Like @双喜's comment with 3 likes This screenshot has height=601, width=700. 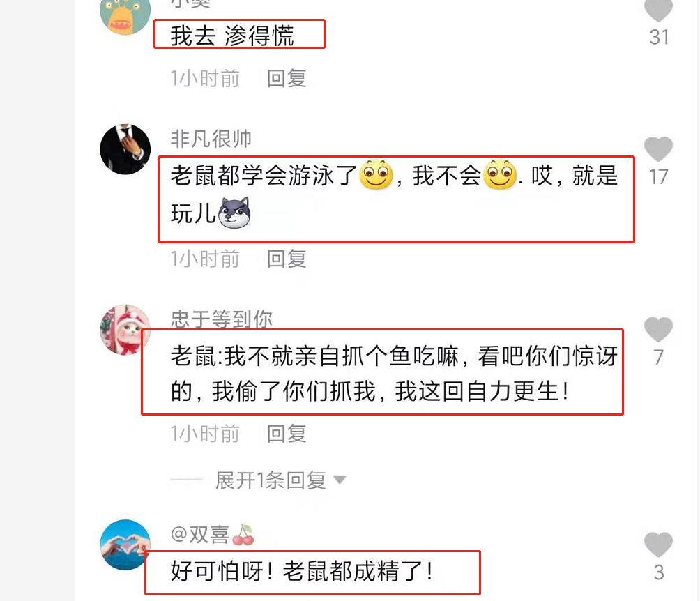pos(658,545)
